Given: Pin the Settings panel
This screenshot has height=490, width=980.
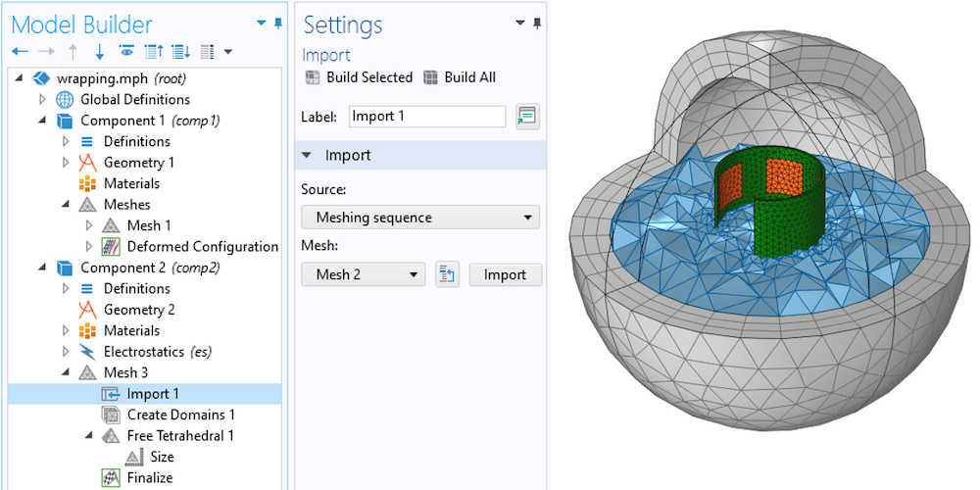Looking at the screenshot, I should click(x=537, y=24).
